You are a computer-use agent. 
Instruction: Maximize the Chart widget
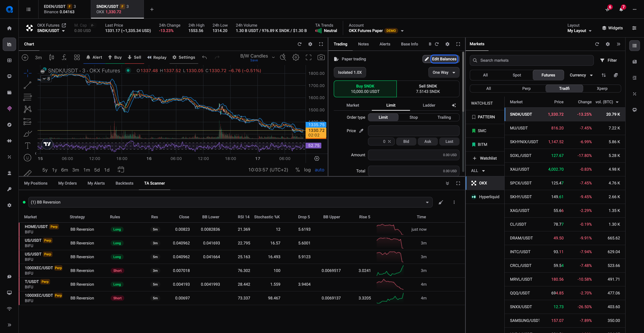click(321, 44)
